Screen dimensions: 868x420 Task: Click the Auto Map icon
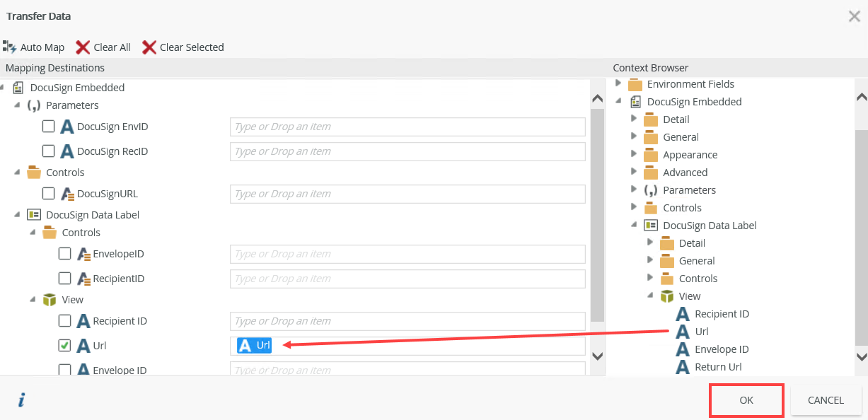tap(10, 47)
